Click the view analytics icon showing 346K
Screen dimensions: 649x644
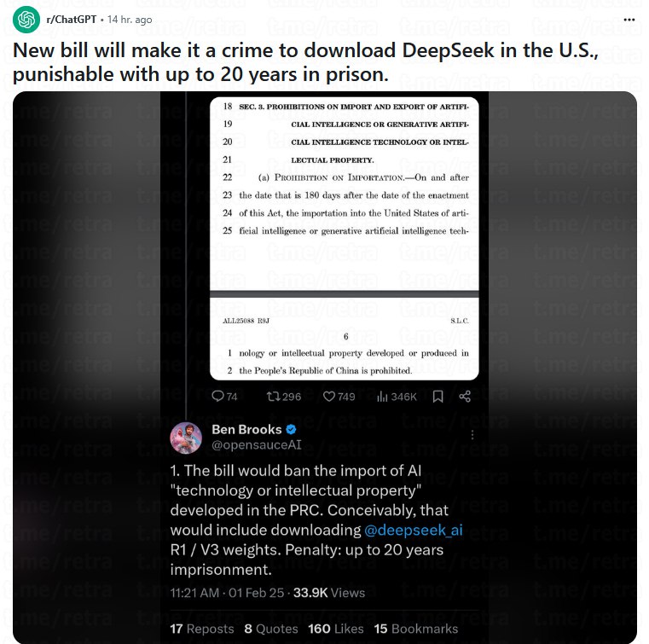click(382, 397)
